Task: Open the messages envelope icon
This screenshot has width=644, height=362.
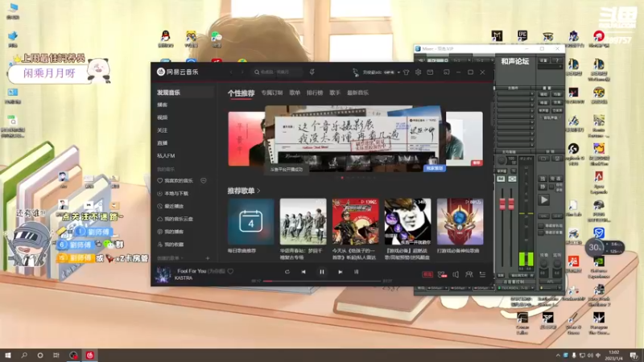Action: click(x=430, y=72)
